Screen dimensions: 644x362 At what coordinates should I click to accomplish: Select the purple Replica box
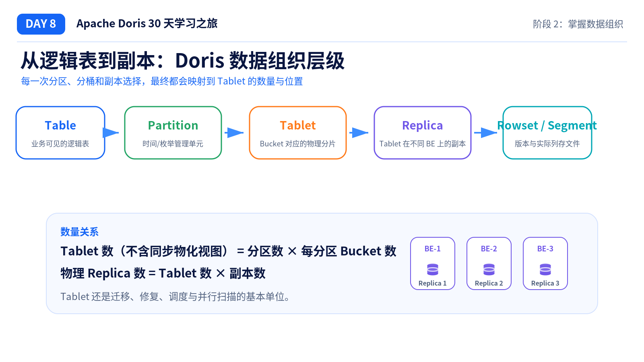[423, 133]
